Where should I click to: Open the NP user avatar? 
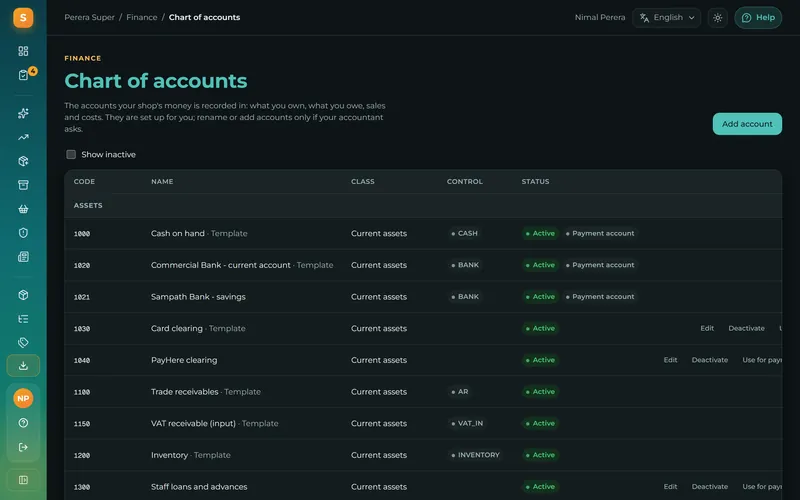click(x=23, y=398)
